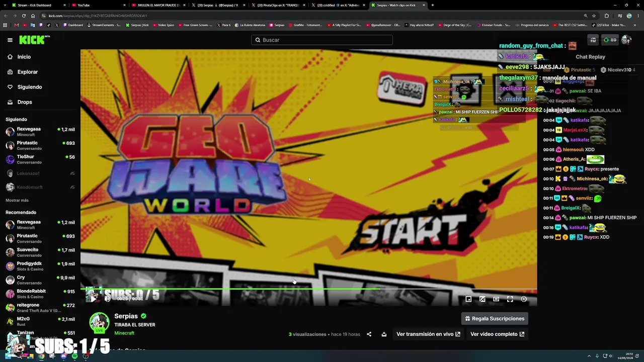Open offline channel Kendomurft
This screenshot has height=362, width=644.
coord(40,187)
